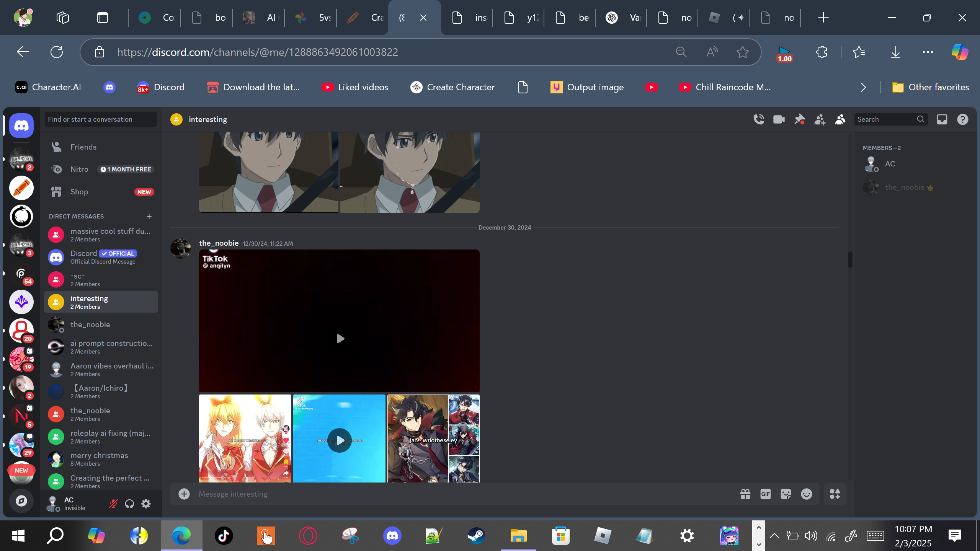Click the chat scrollbar thumb
The width and height of the screenshot is (980, 551).
pos(850,260)
